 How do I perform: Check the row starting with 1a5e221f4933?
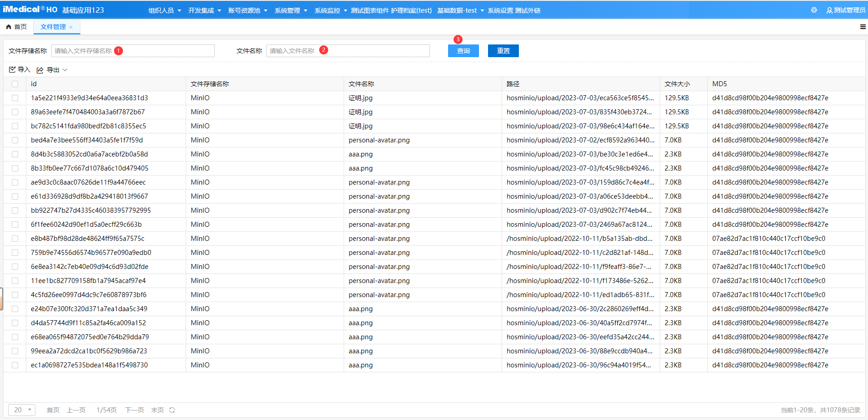click(15, 98)
